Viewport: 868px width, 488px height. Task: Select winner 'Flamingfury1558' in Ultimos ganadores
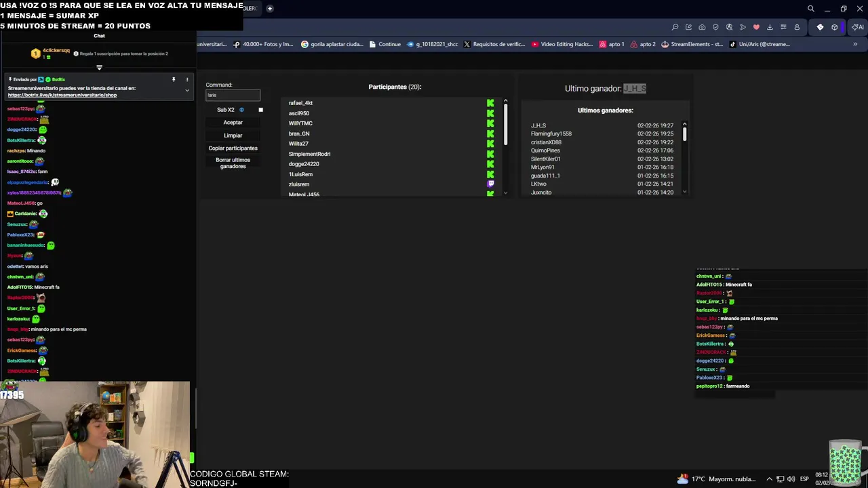click(x=551, y=134)
